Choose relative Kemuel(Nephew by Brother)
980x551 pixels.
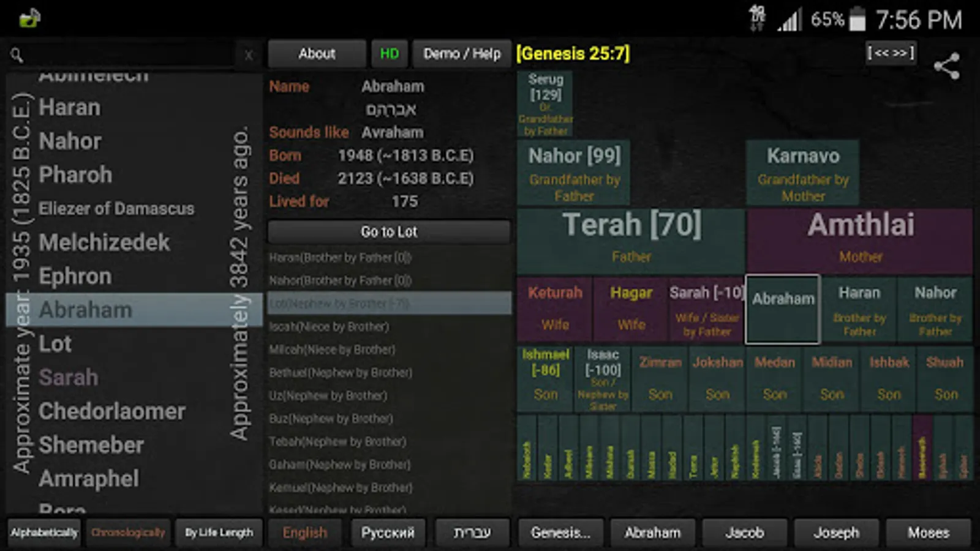pyautogui.click(x=389, y=487)
